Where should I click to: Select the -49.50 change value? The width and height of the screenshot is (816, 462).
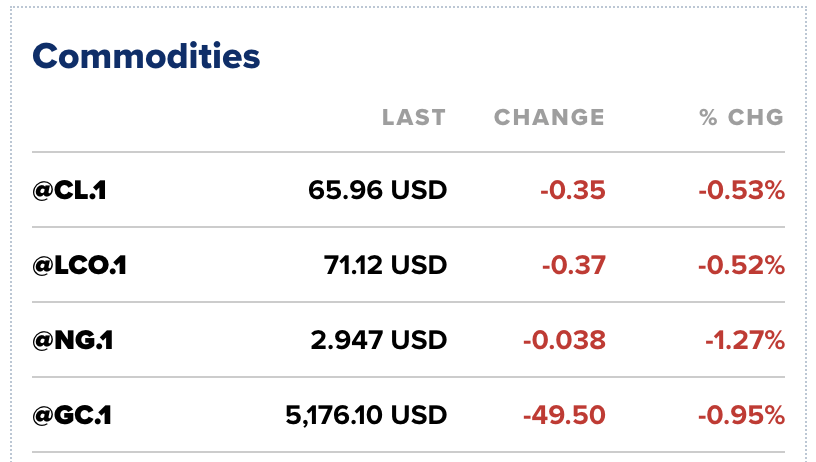click(565, 415)
